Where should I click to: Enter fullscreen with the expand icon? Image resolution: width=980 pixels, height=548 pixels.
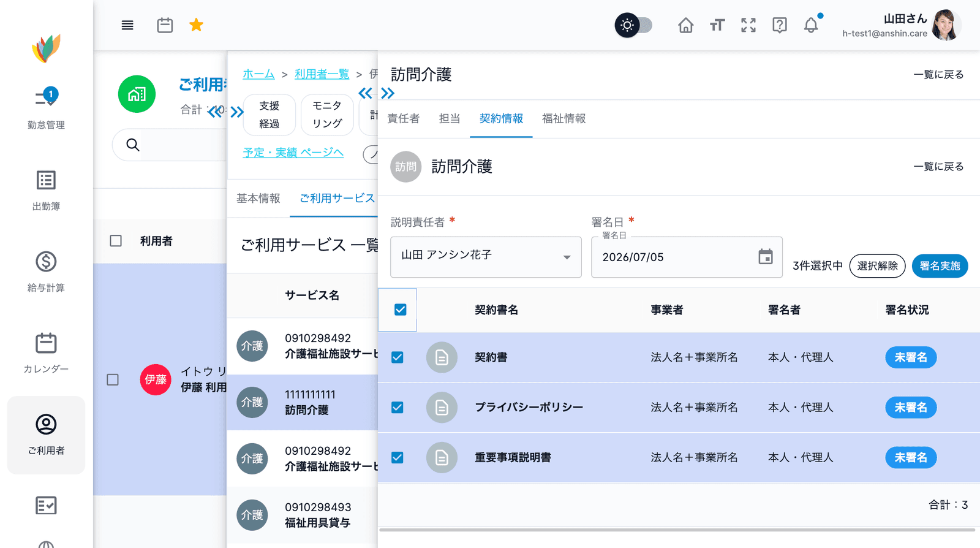point(748,25)
